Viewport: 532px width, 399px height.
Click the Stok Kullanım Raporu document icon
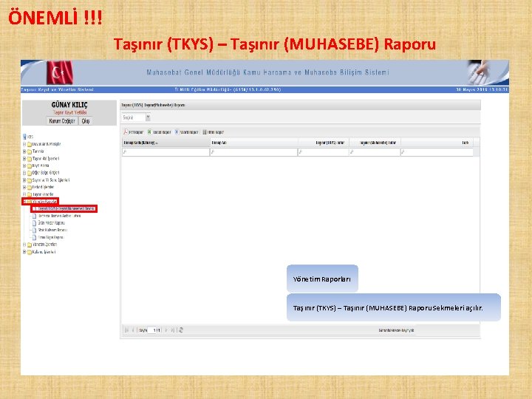point(34,230)
